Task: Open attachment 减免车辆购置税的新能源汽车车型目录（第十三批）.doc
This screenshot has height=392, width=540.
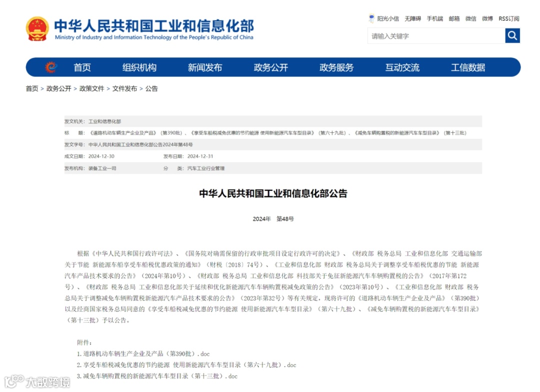Action: point(157,376)
